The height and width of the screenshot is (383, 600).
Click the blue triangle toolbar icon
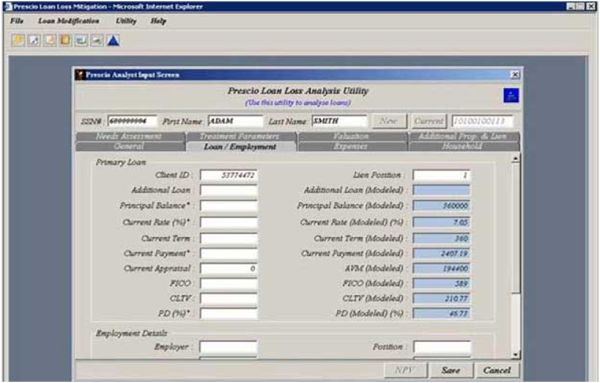[113, 40]
